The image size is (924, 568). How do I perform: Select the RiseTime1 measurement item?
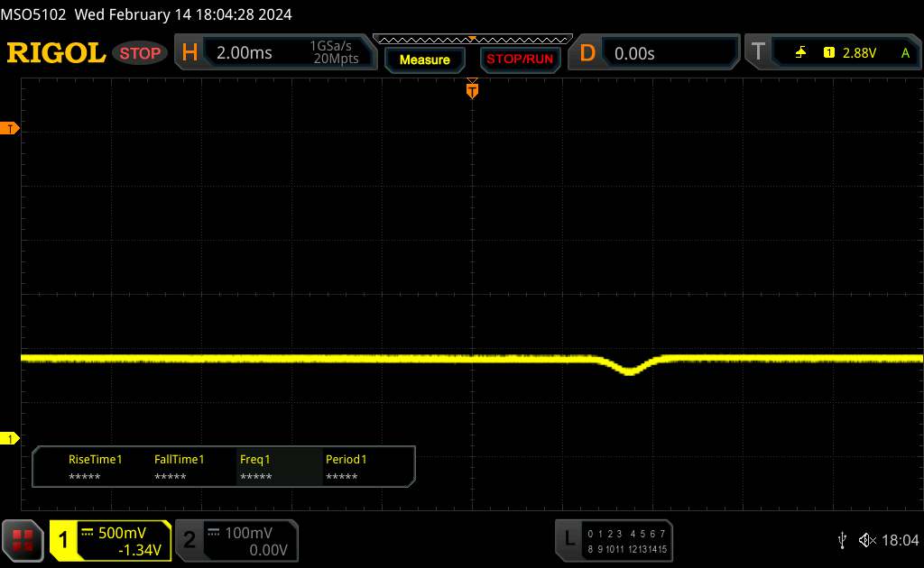point(95,467)
